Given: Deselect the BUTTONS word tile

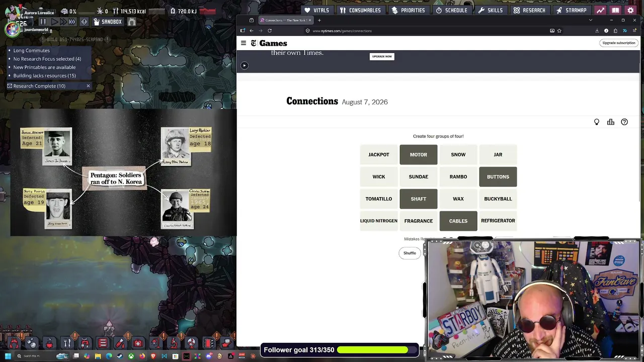Looking at the screenshot, I should point(498,177).
